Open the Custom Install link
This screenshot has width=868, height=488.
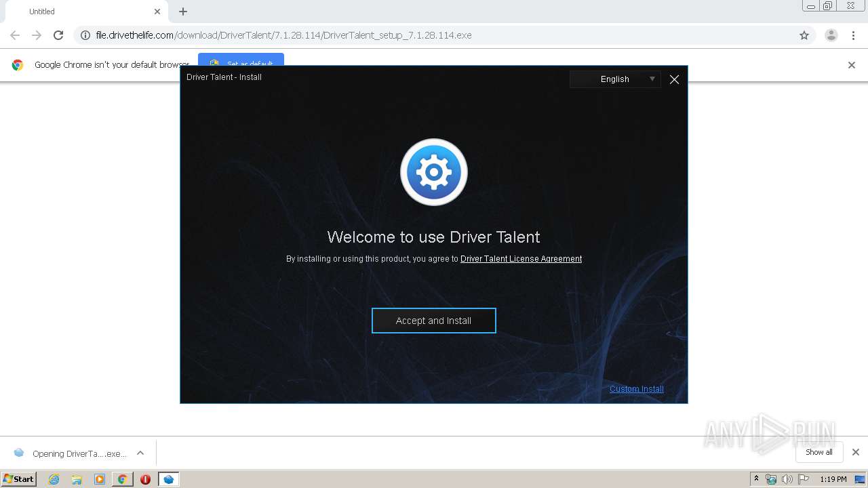636,389
